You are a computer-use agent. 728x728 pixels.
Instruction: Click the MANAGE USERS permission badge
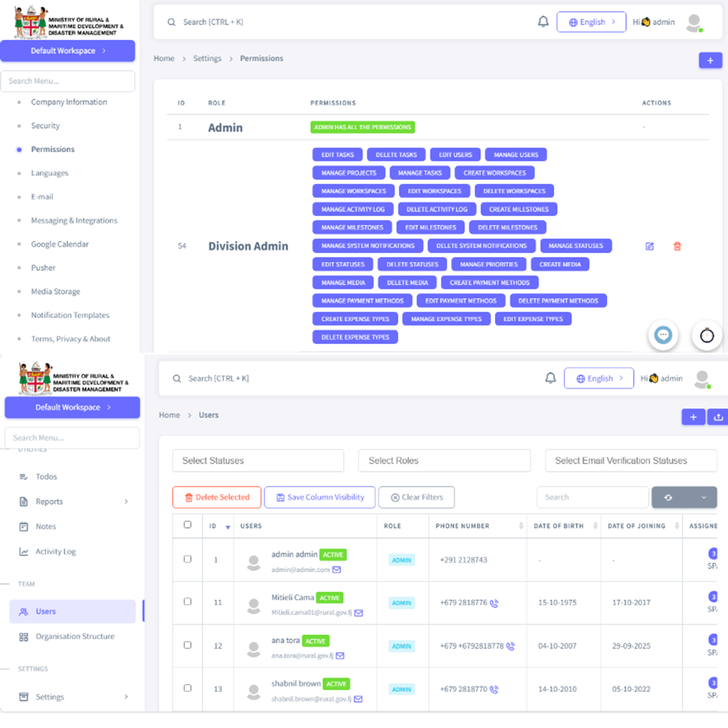[x=516, y=154]
